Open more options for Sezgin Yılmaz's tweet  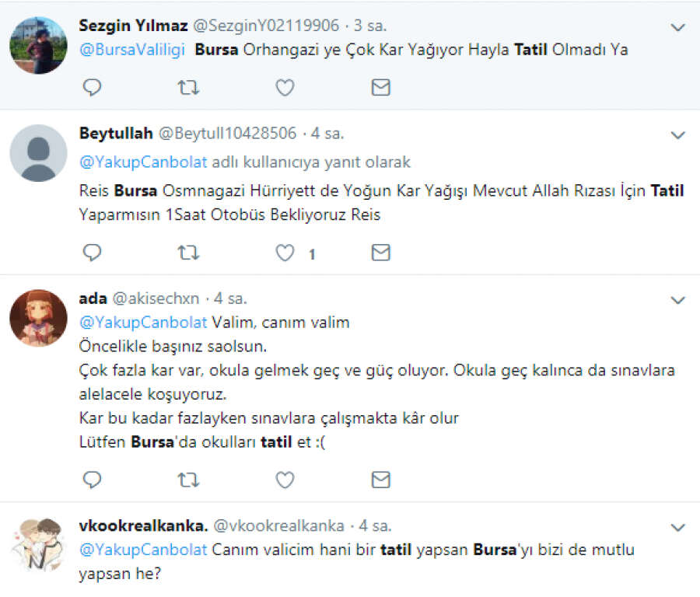click(677, 27)
